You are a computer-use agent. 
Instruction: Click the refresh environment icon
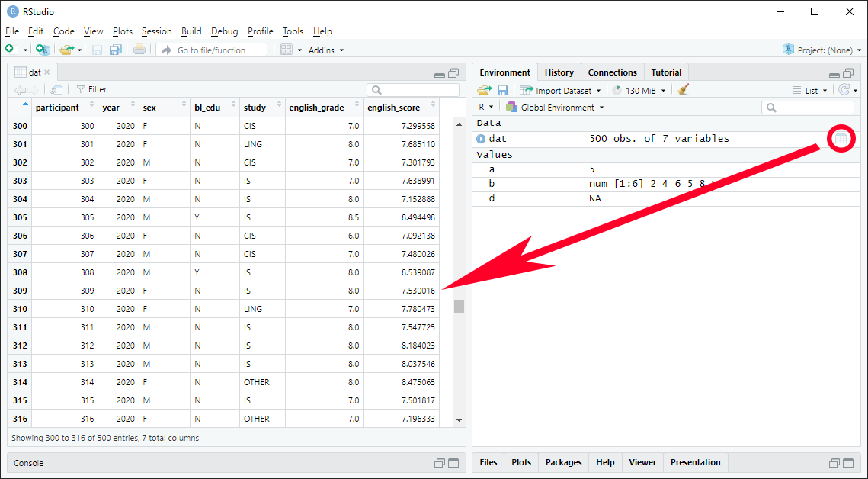(x=844, y=90)
